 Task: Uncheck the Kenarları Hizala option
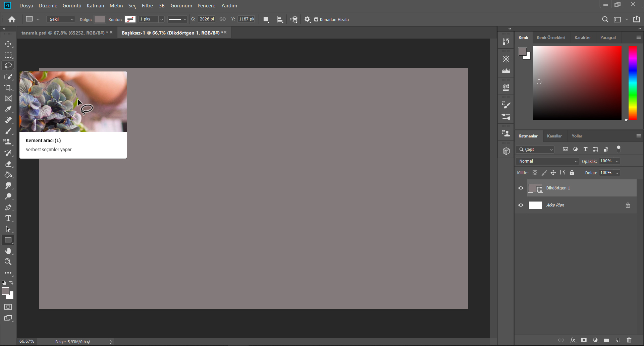click(316, 19)
